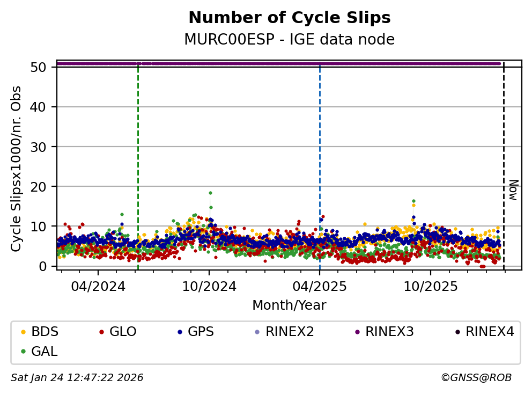Click the Sat Jan 24 timestamp text
Screen dimensions: 532x394
(x=77, y=378)
